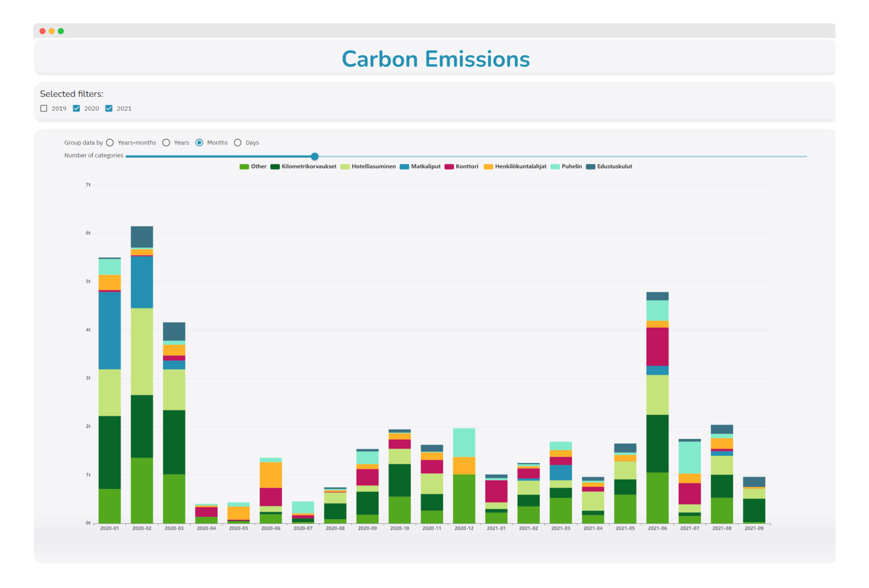
Task: Click the mint Puhelin segment in 2021-07 bar
Action: point(690,458)
